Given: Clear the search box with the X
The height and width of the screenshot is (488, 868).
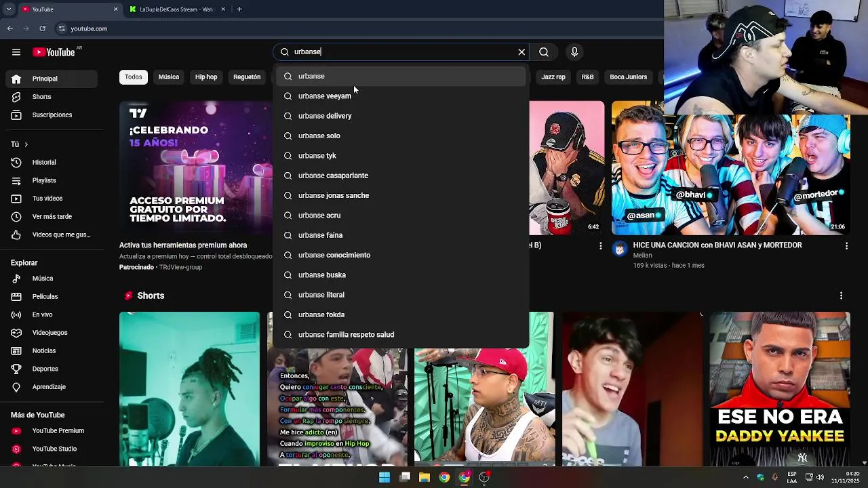Looking at the screenshot, I should point(521,52).
